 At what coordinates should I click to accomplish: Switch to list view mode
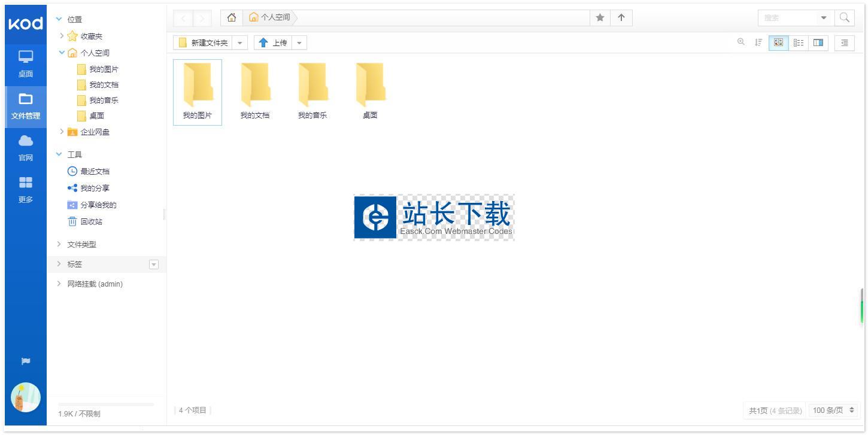pos(798,42)
